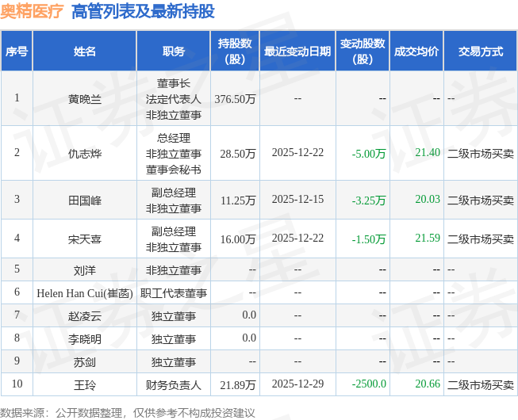518x420 pixels.
Task: Select the 交易方式 column header
Action: point(480,52)
